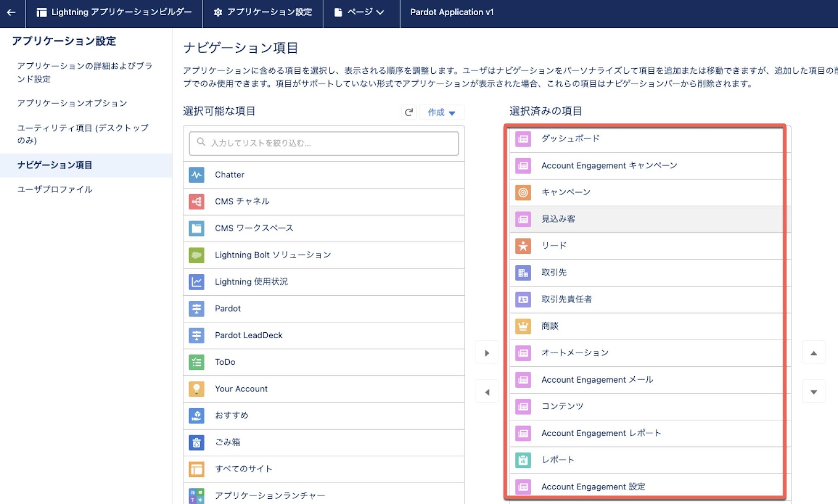
Task: Click Pardot Application v1 app name
Action: [452, 13]
